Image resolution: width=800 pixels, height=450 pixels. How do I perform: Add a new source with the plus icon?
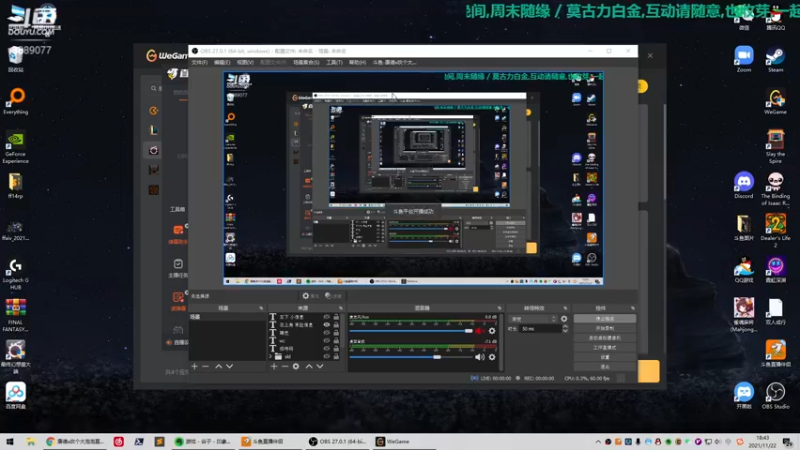[274, 366]
